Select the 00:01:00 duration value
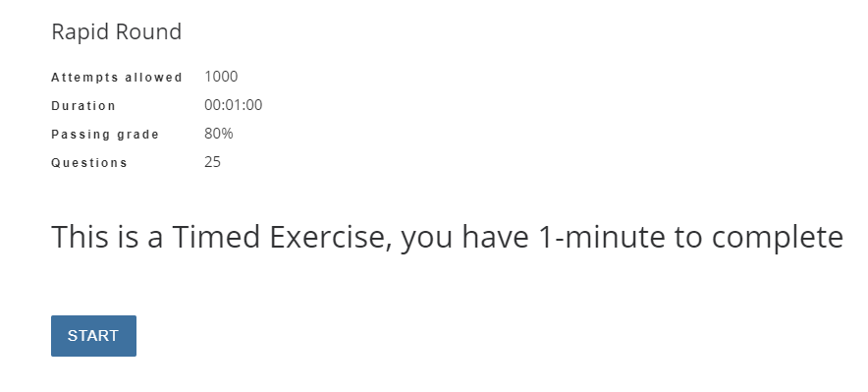Viewport: 868px width, 392px height. [233, 105]
